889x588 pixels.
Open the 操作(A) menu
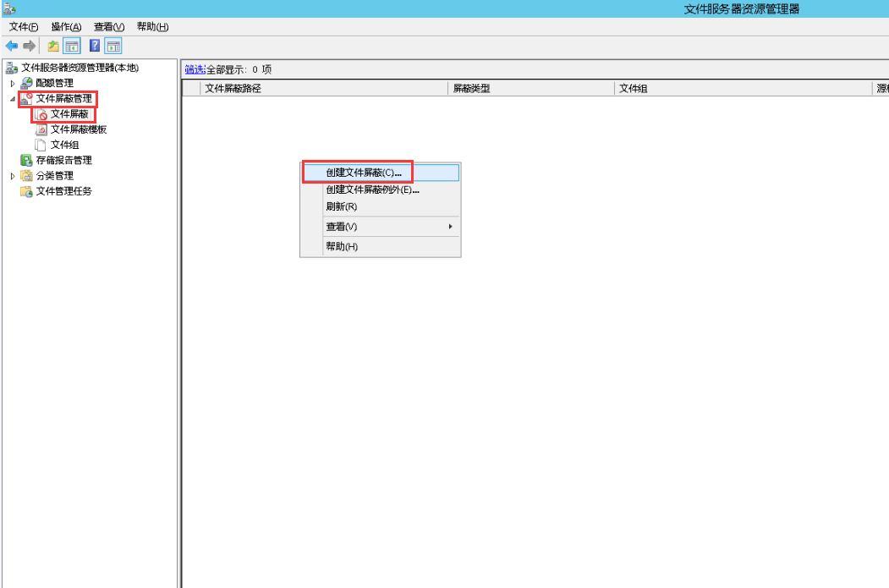click(66, 26)
